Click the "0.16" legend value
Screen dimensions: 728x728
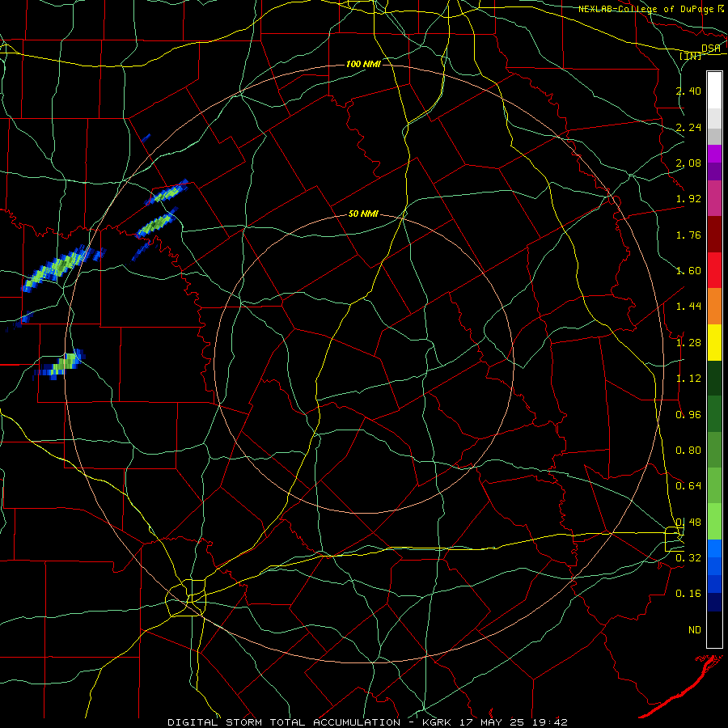click(688, 594)
